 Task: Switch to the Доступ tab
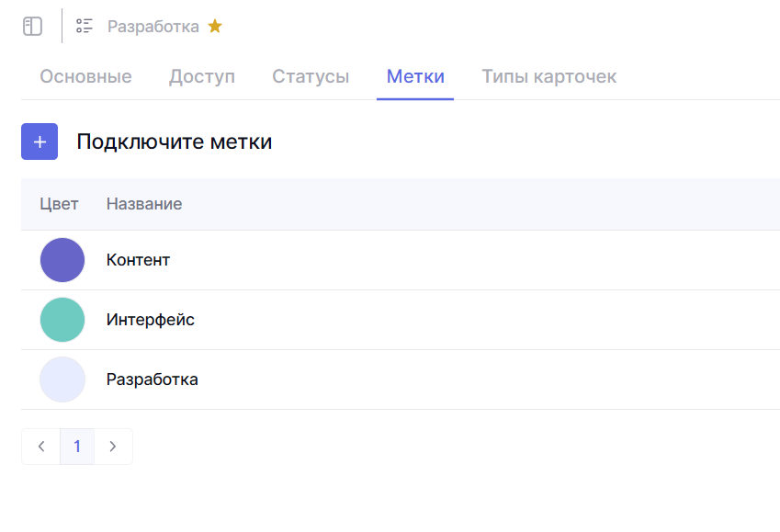[x=202, y=77]
